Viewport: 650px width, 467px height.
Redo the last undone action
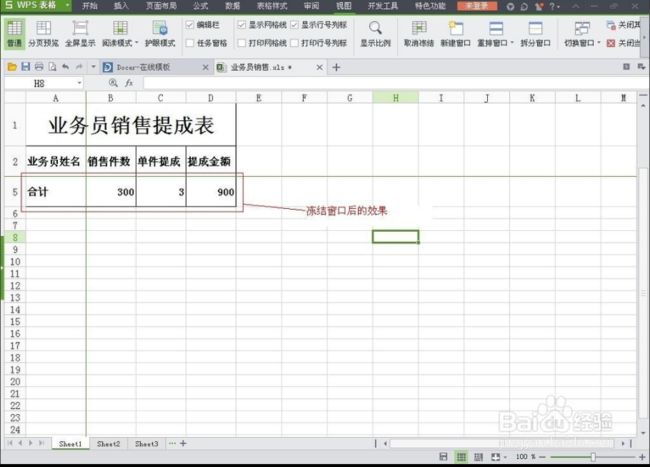pos(79,67)
